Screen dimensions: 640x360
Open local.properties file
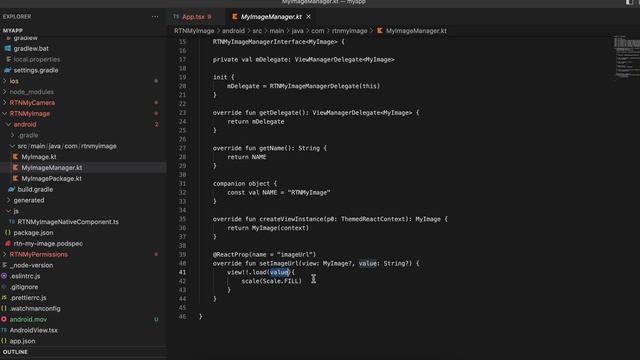coord(37,59)
